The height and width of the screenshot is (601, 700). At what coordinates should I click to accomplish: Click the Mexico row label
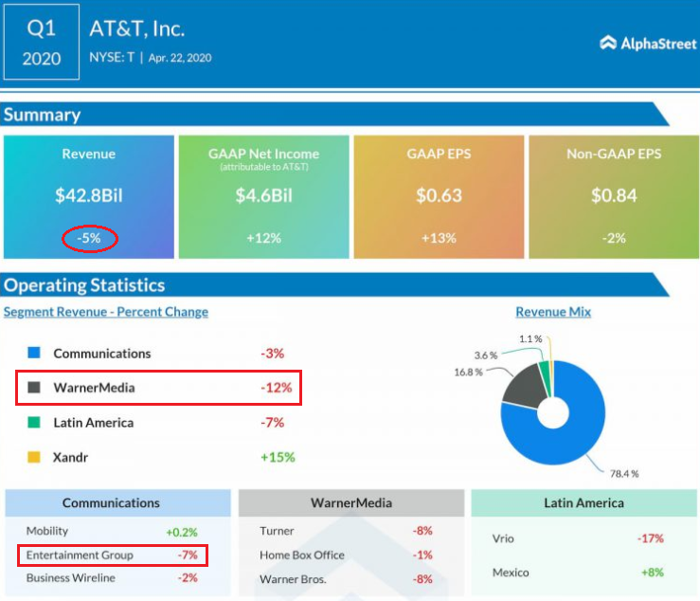[x=511, y=573]
